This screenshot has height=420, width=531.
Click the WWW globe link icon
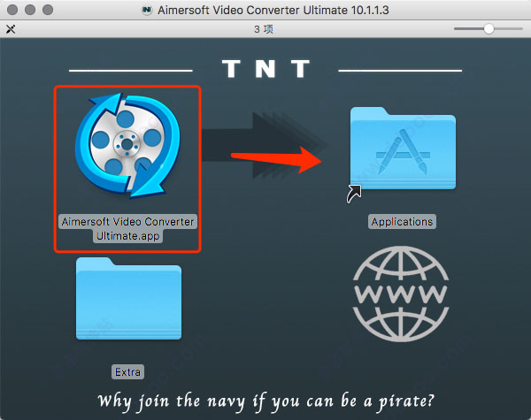click(x=401, y=294)
